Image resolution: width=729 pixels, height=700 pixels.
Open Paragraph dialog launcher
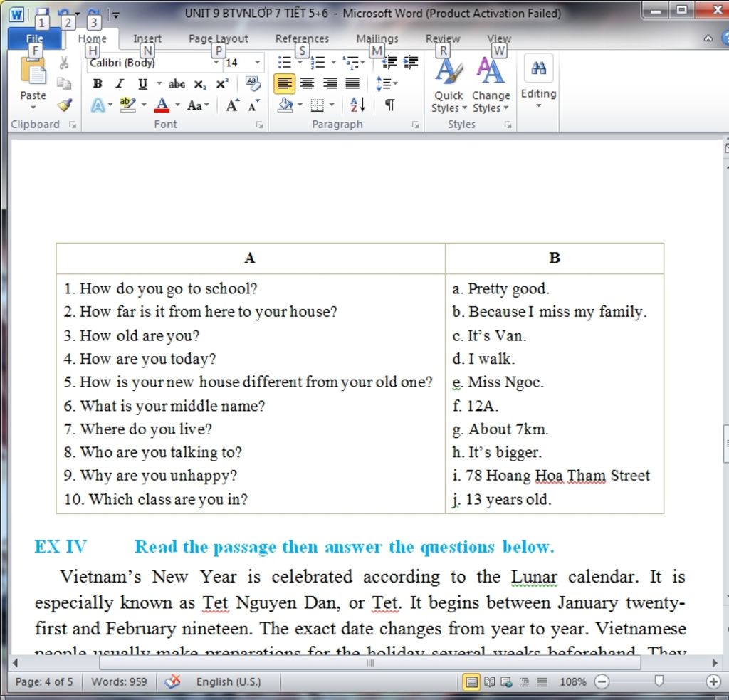click(x=416, y=125)
